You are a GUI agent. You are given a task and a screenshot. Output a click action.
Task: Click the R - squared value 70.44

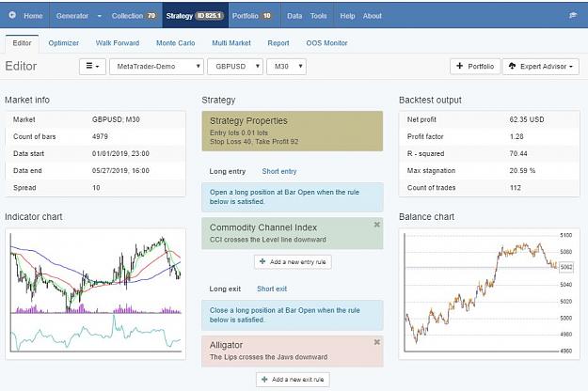point(518,153)
